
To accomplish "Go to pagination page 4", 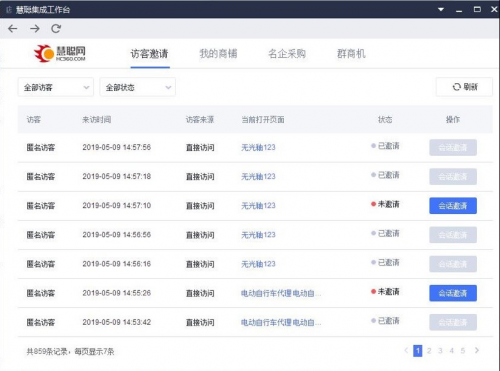I will coord(452,351).
